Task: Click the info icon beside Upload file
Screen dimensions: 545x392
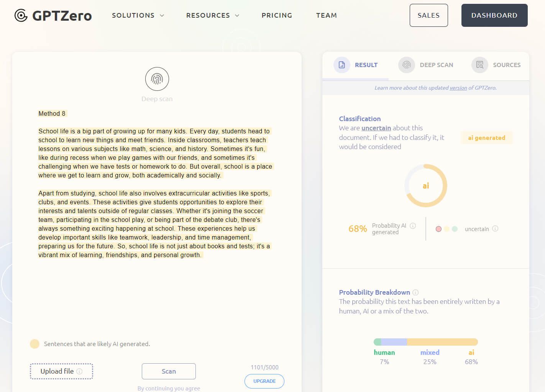Action: (79, 371)
